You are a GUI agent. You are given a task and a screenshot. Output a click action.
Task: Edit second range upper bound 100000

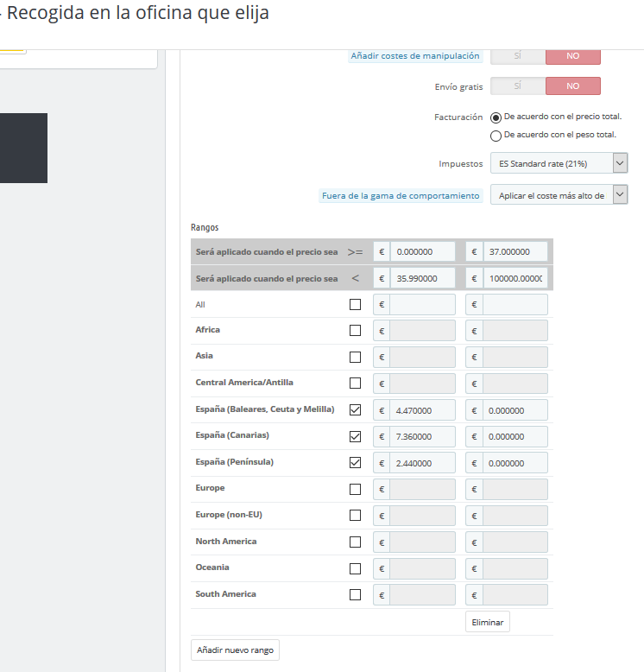click(515, 279)
